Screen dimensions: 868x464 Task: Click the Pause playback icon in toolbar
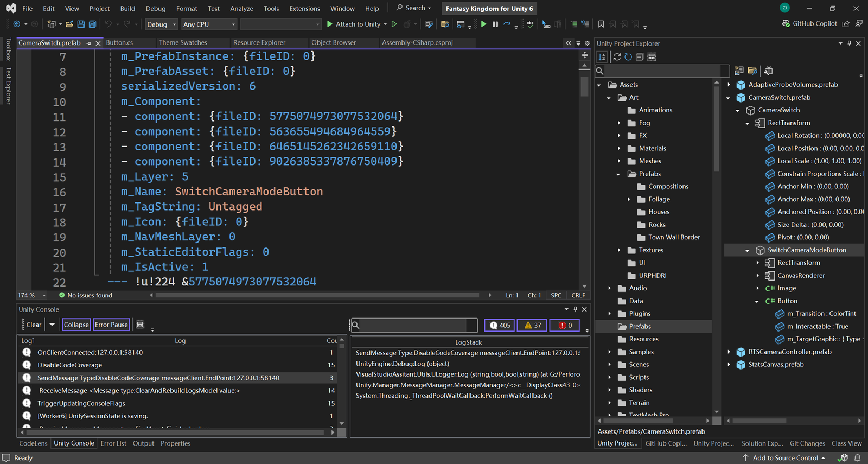pyautogui.click(x=495, y=24)
